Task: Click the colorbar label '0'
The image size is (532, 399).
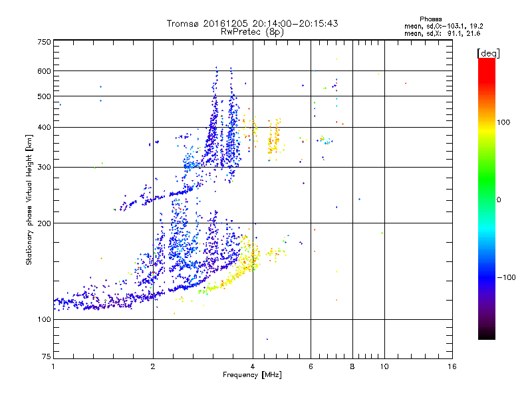Action: [x=499, y=199]
